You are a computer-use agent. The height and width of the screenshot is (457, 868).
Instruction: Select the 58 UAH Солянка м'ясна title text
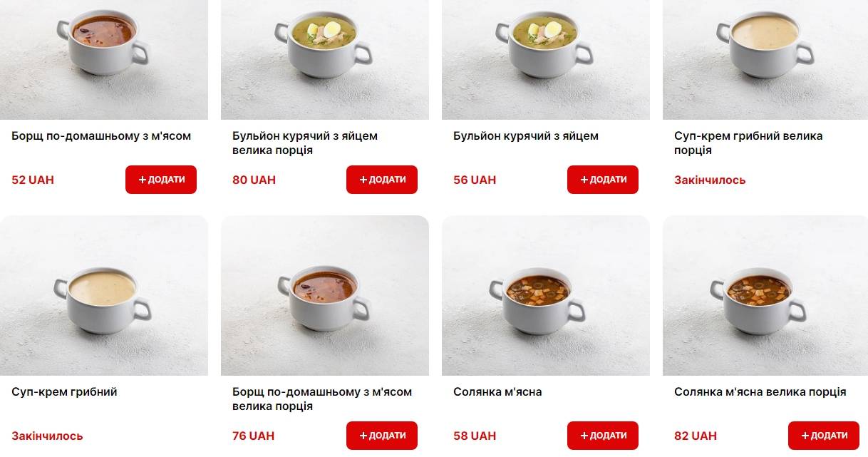(x=497, y=391)
